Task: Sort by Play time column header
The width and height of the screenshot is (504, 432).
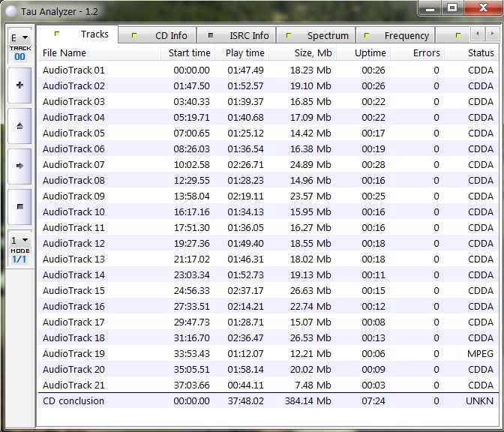Action: tap(244, 53)
